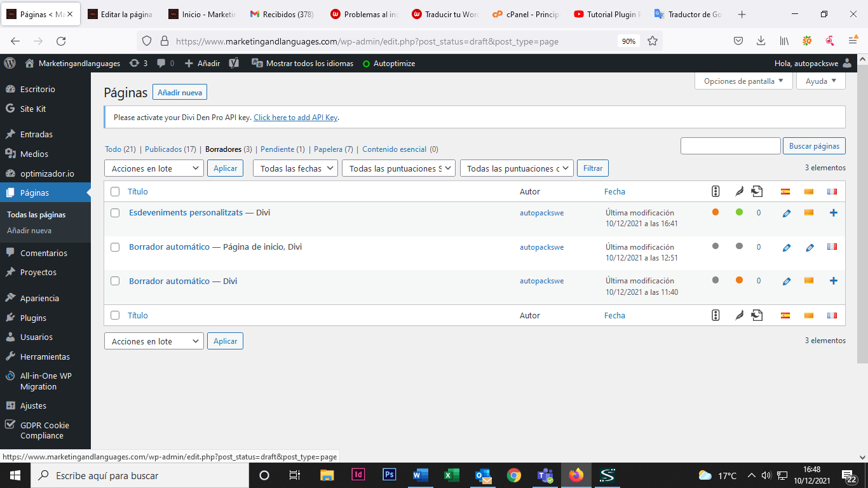Screen dimensions: 868x488
Task: Click the Autoptimize green circle item
Action: point(388,64)
